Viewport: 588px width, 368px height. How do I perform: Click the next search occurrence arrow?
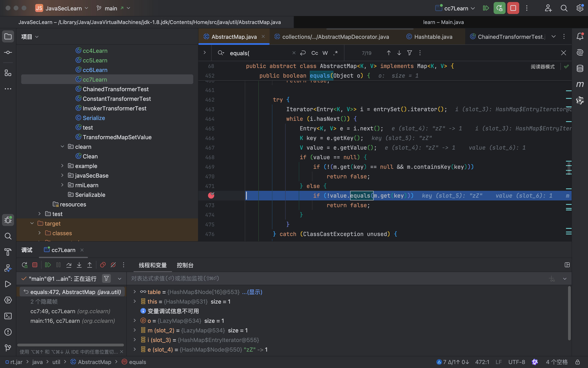(399, 53)
